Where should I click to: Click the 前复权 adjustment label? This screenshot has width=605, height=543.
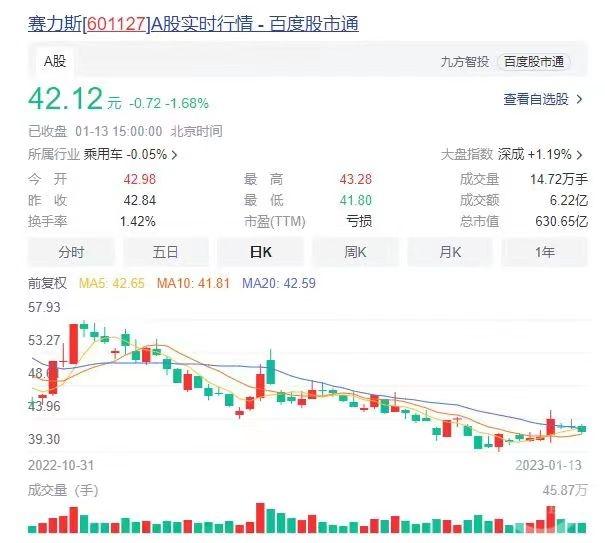click(x=47, y=283)
